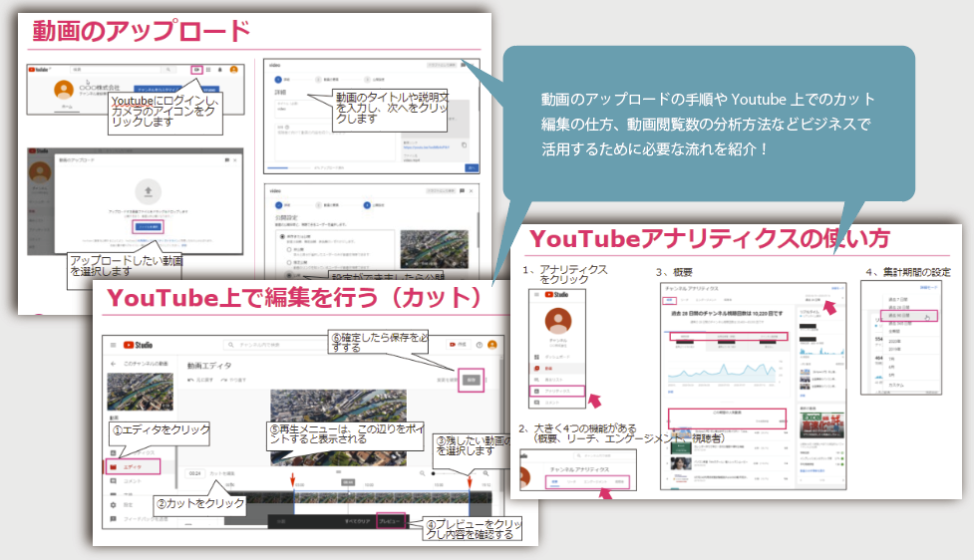Click the dashboard grid icon in analytics sidebar

[x=536, y=357]
